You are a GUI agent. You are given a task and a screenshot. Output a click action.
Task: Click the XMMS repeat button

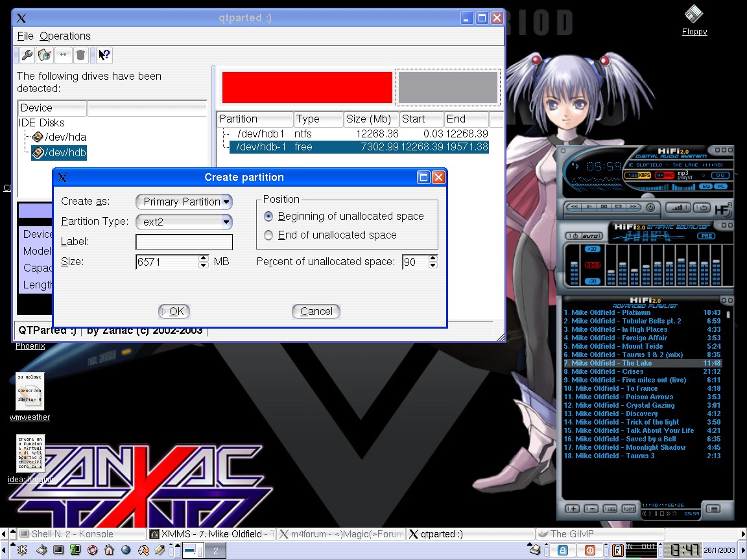702,207
